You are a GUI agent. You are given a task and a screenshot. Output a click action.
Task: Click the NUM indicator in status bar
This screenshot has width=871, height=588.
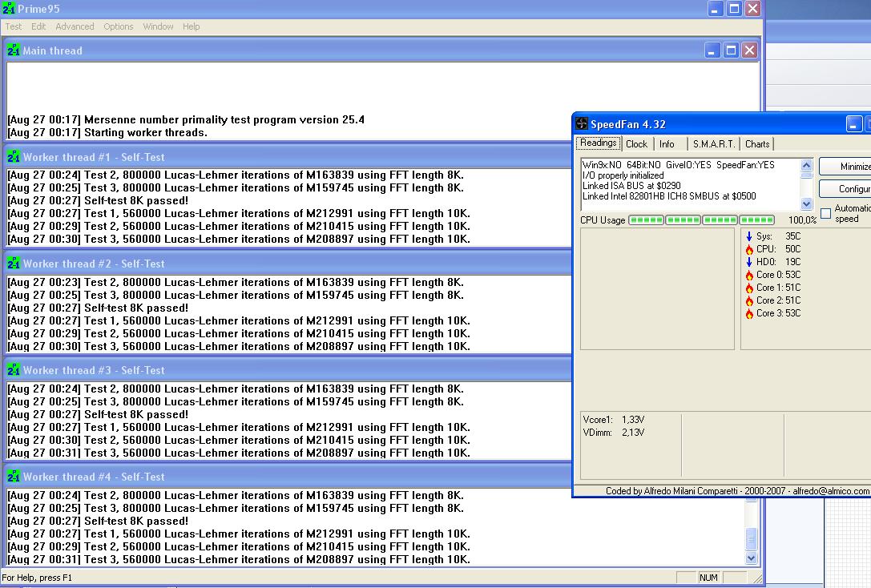click(x=708, y=578)
